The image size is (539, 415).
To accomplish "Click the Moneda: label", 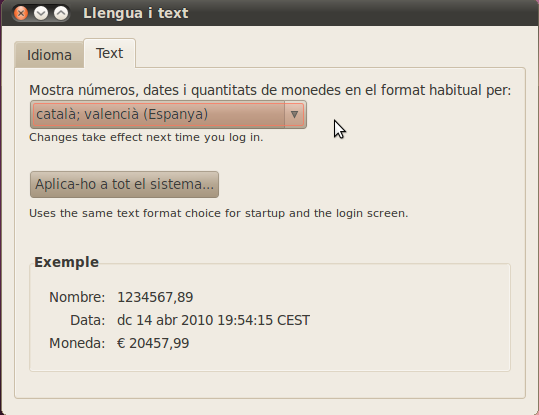I will (x=77, y=343).
